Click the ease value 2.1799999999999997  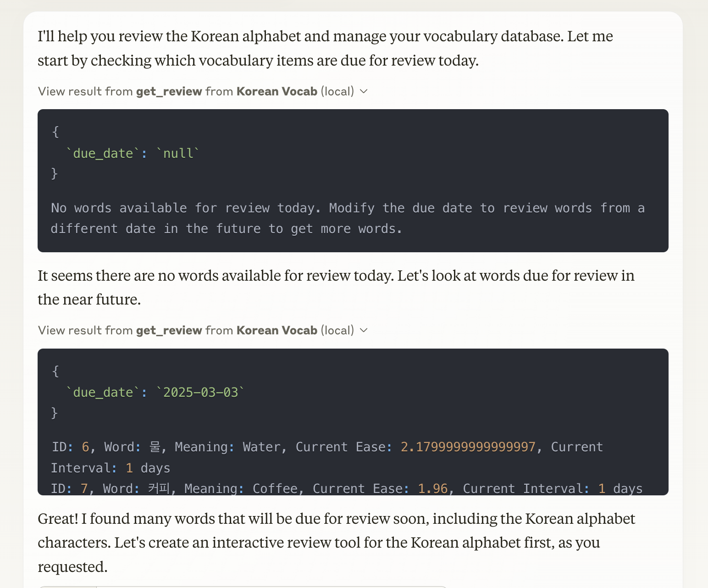pyautogui.click(x=468, y=447)
